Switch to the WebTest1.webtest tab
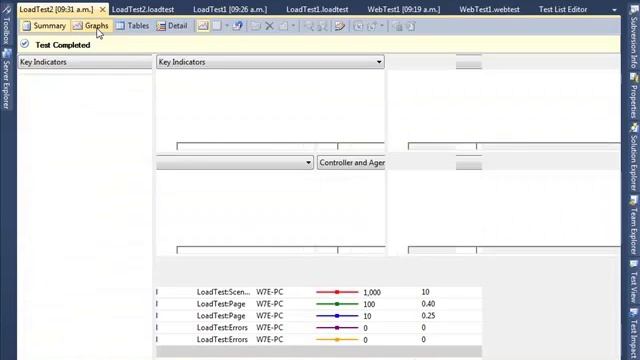Image resolution: width=640 pixels, height=360 pixels. pos(489,9)
